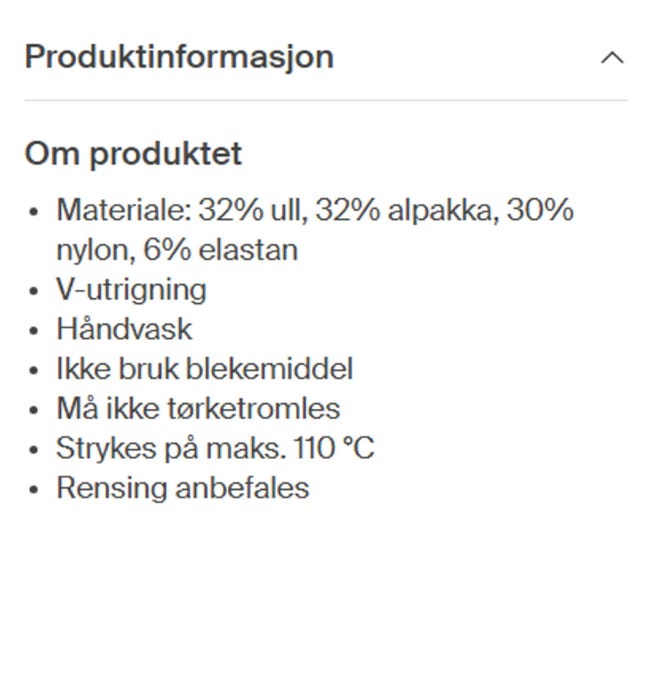Select the Materiale composition line
The height and width of the screenshot is (684, 645).
[314, 211]
